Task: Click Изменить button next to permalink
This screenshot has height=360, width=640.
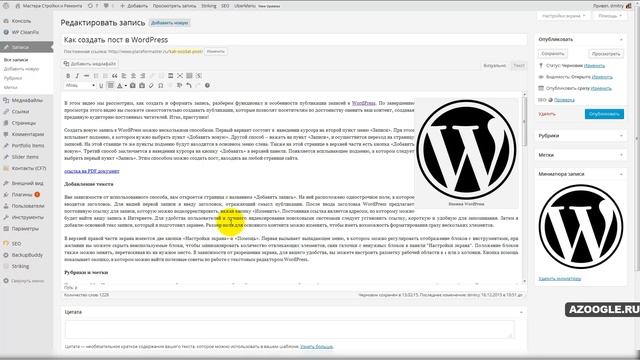Action: [x=215, y=51]
